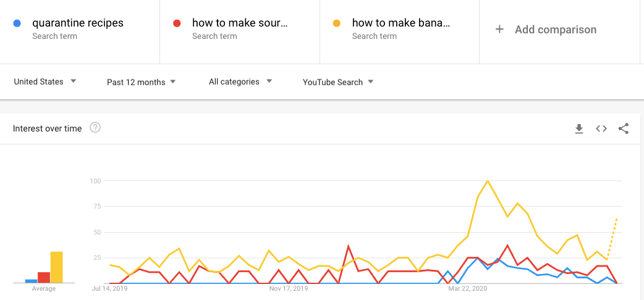Click the Add comparison button

555,30
